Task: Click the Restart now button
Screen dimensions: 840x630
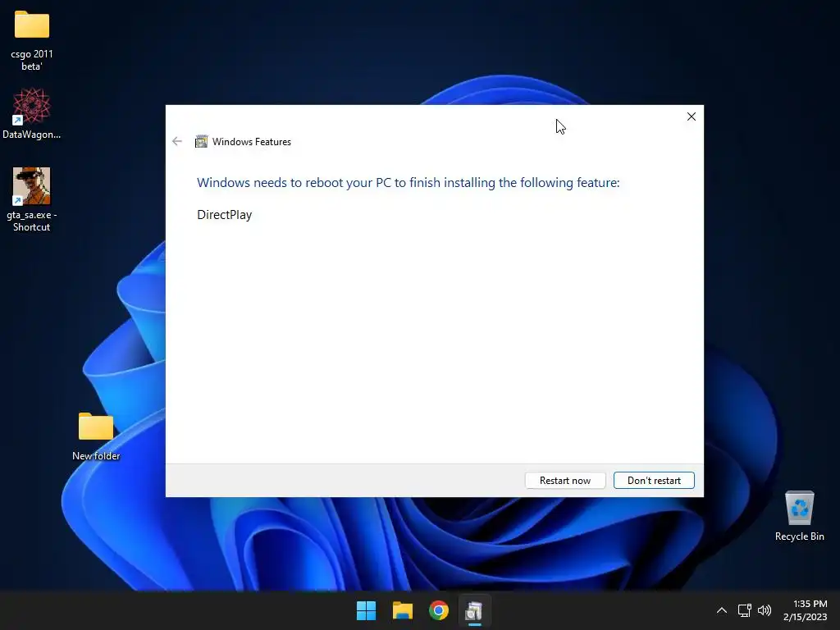Action: pyautogui.click(x=565, y=481)
